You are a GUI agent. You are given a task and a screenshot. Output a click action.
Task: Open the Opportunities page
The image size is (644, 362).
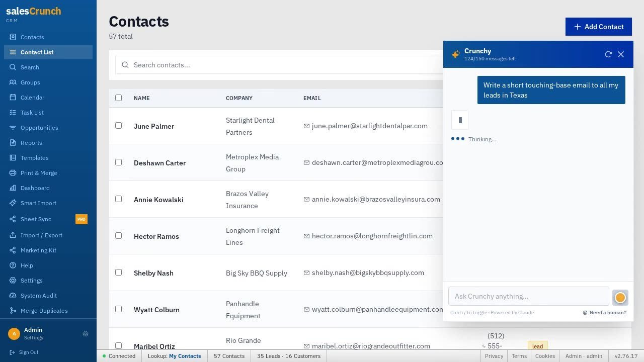pos(48,128)
